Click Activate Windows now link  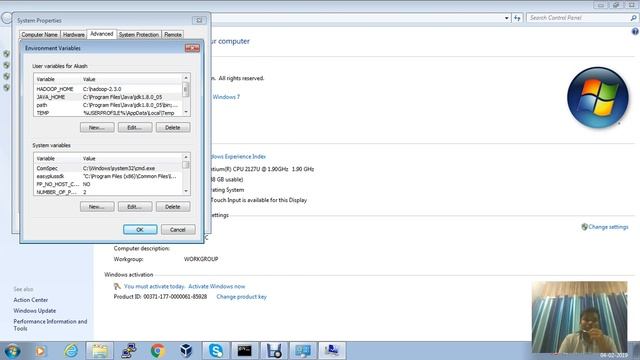(x=217, y=287)
